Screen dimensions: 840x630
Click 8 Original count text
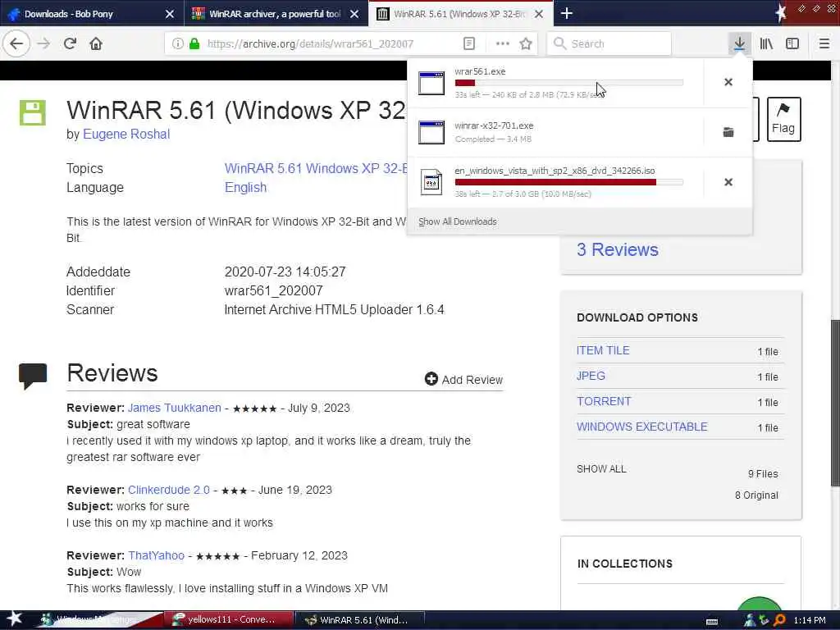click(756, 495)
